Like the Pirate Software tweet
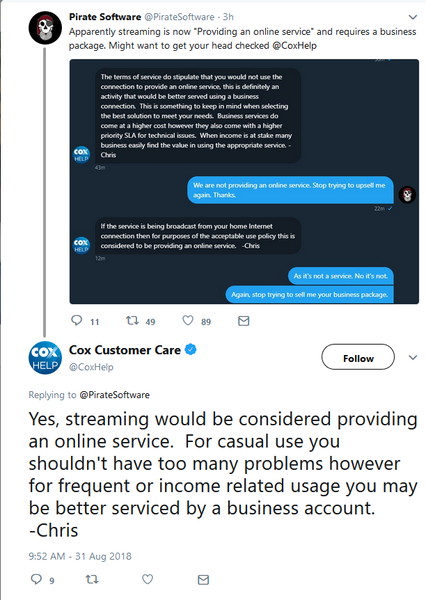 [x=188, y=320]
